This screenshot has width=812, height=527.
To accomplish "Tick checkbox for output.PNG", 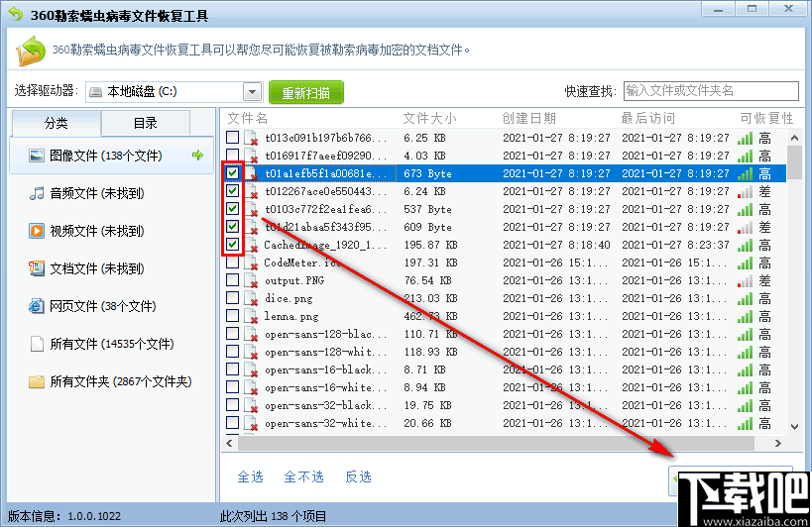I will point(233,279).
